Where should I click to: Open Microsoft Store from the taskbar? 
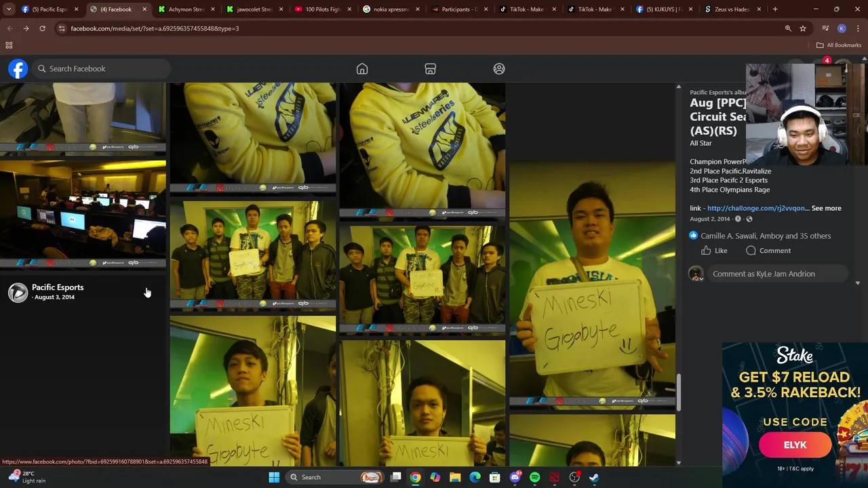[x=495, y=477]
